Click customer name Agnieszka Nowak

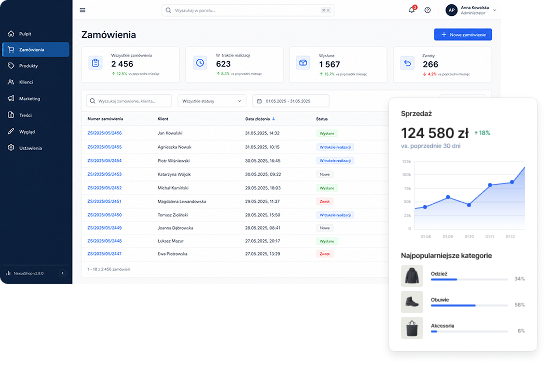[174, 147]
